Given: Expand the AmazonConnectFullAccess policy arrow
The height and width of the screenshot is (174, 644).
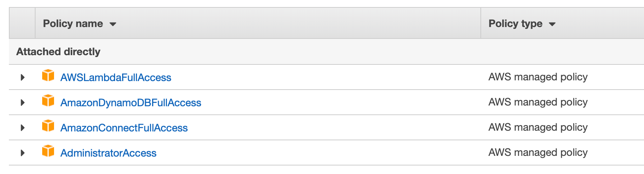Looking at the screenshot, I should (x=23, y=128).
